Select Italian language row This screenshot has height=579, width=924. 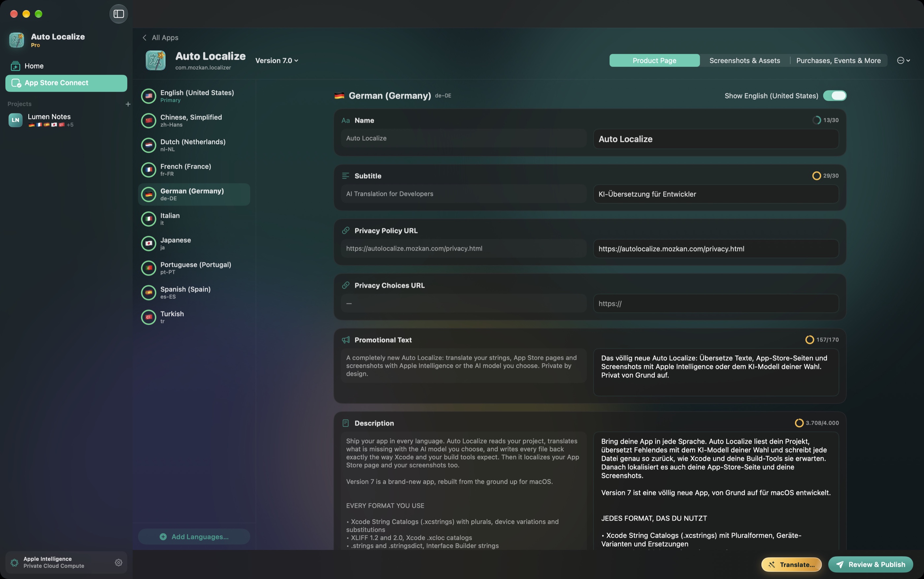pos(194,219)
